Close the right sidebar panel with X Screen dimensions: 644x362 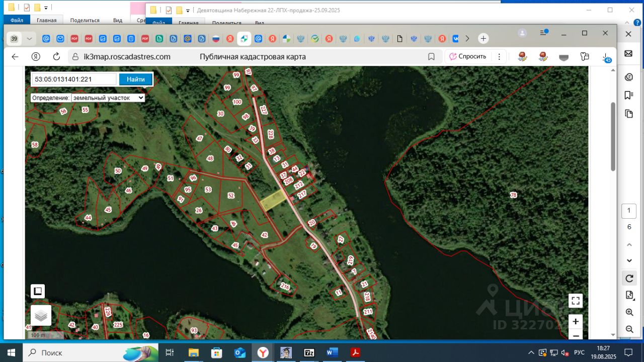pyautogui.click(x=628, y=34)
